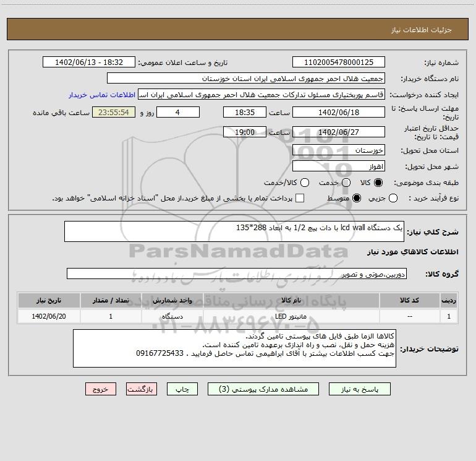Click the deadline time field 18:35
The height and width of the screenshot is (461, 476).
(x=245, y=112)
